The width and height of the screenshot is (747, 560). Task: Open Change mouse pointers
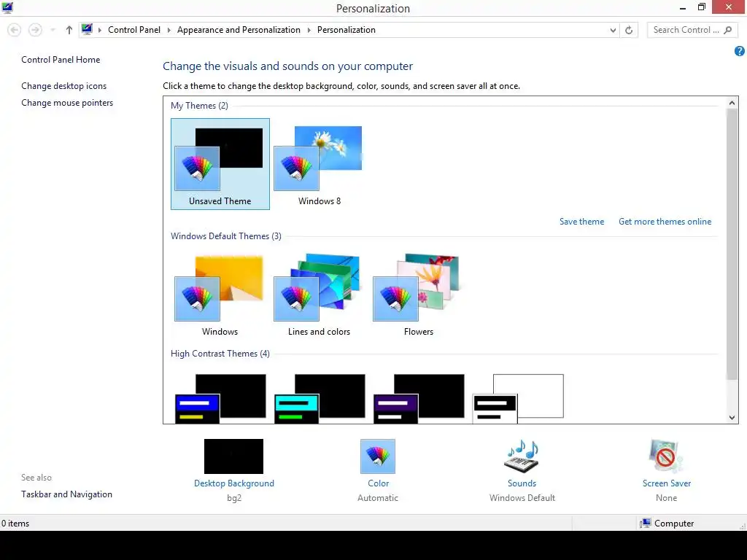[67, 102]
